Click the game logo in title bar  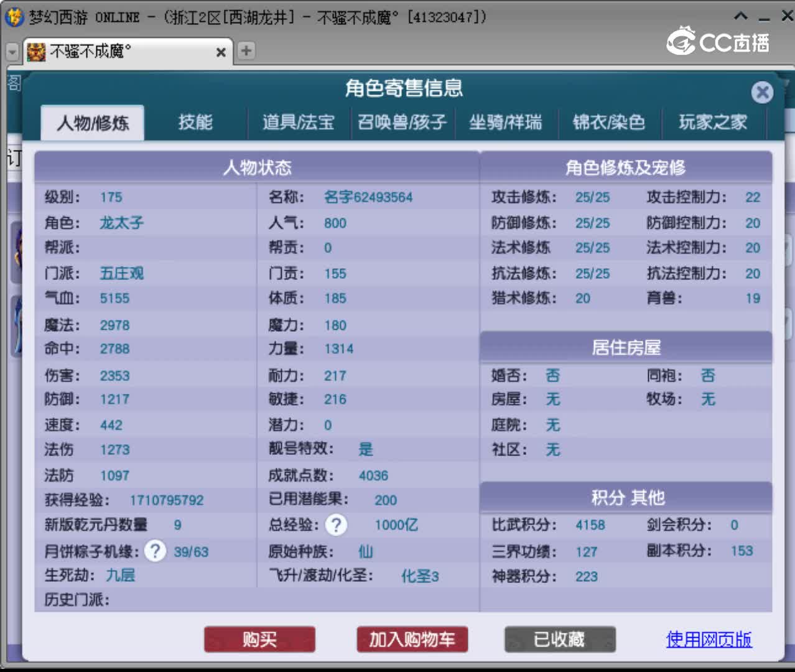[x=14, y=16]
